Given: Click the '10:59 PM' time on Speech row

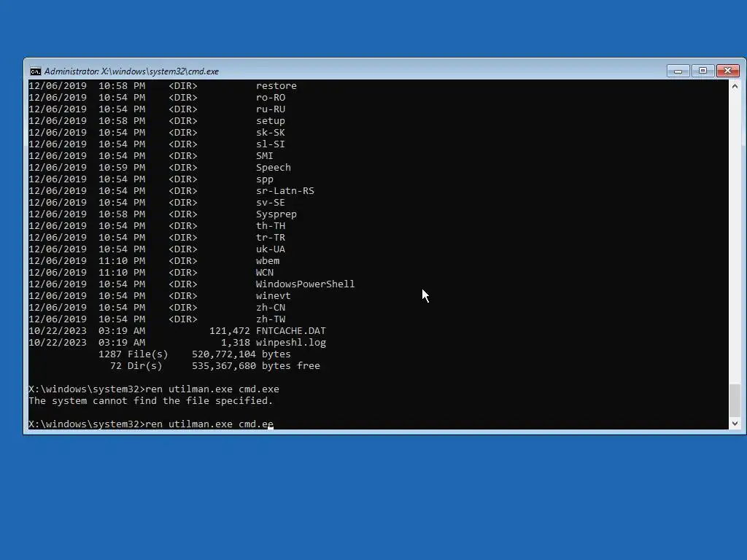Looking at the screenshot, I should coord(122,168).
